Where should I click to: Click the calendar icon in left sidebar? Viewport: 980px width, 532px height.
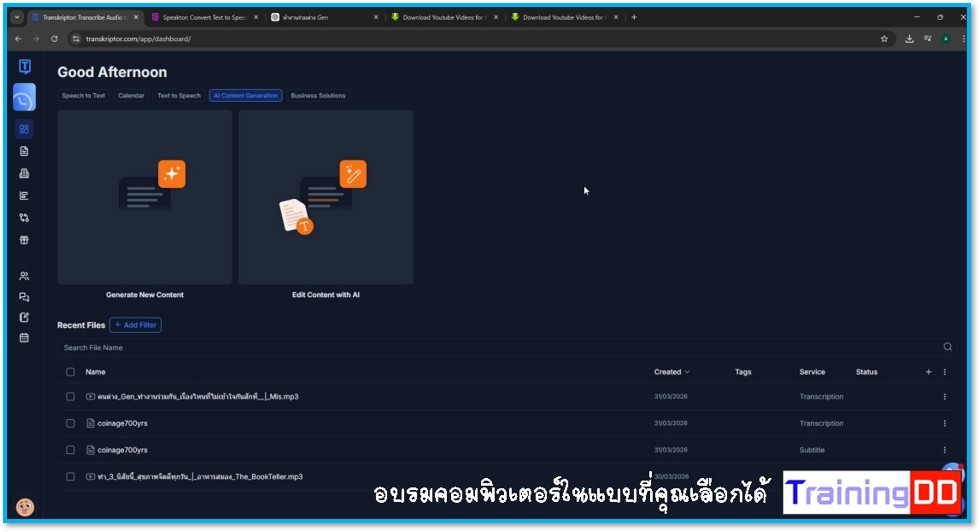pos(24,338)
